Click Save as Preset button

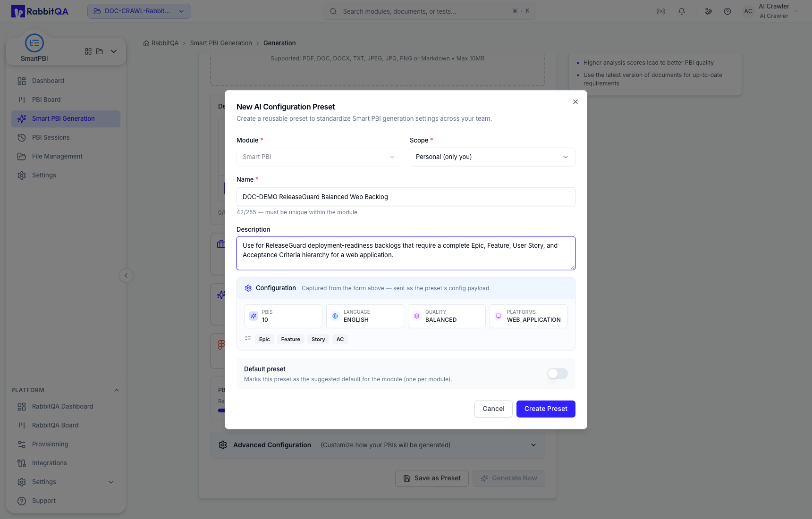click(x=432, y=478)
